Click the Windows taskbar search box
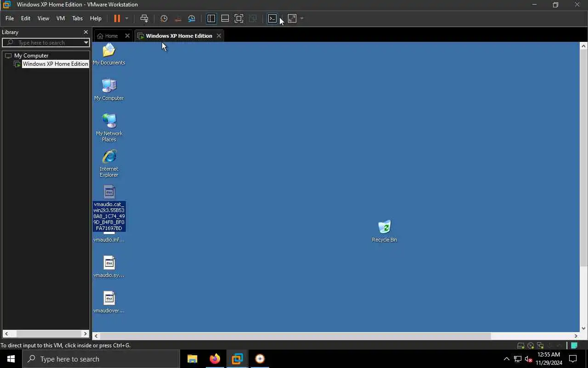This screenshot has width=588, height=368. pyautogui.click(x=101, y=359)
